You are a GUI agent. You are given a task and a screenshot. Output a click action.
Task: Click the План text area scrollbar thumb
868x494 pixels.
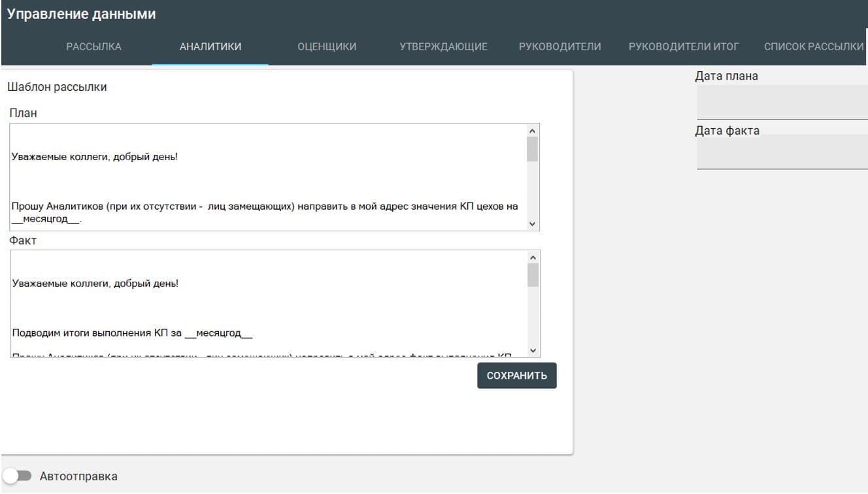(x=532, y=149)
